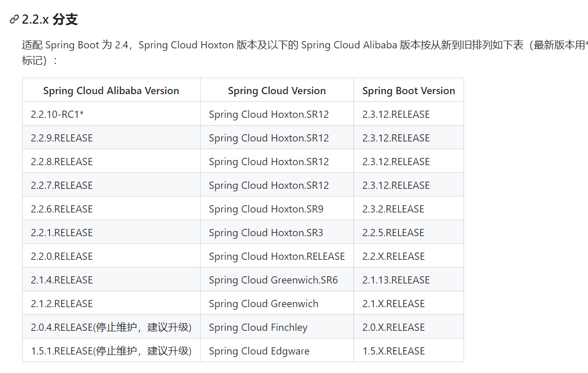
Task: Click the "2.2.7.RELEASE" version cell
Action: click(111, 185)
